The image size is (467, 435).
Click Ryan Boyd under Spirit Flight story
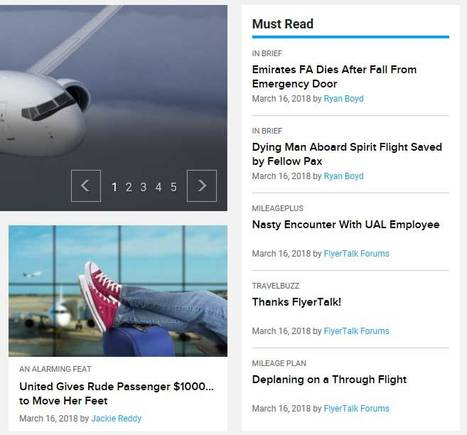coord(343,176)
